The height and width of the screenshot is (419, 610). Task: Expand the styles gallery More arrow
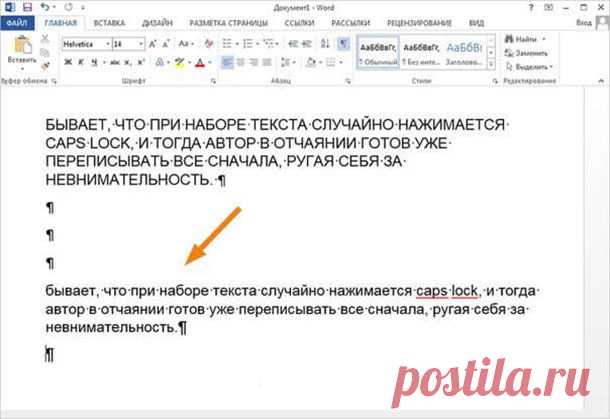(491, 64)
